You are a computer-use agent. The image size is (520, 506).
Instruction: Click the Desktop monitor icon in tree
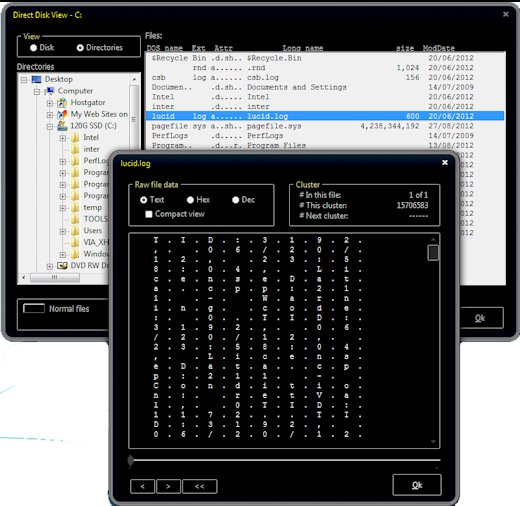(x=36, y=79)
